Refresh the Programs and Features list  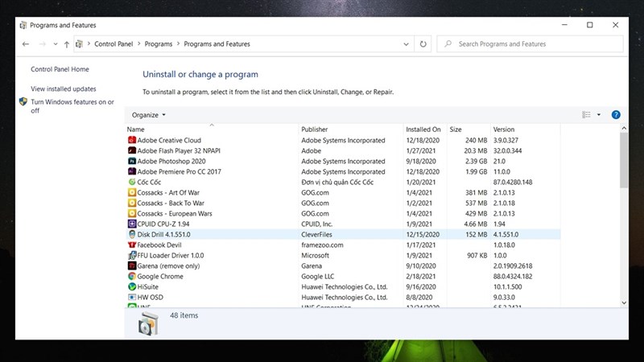pos(423,44)
